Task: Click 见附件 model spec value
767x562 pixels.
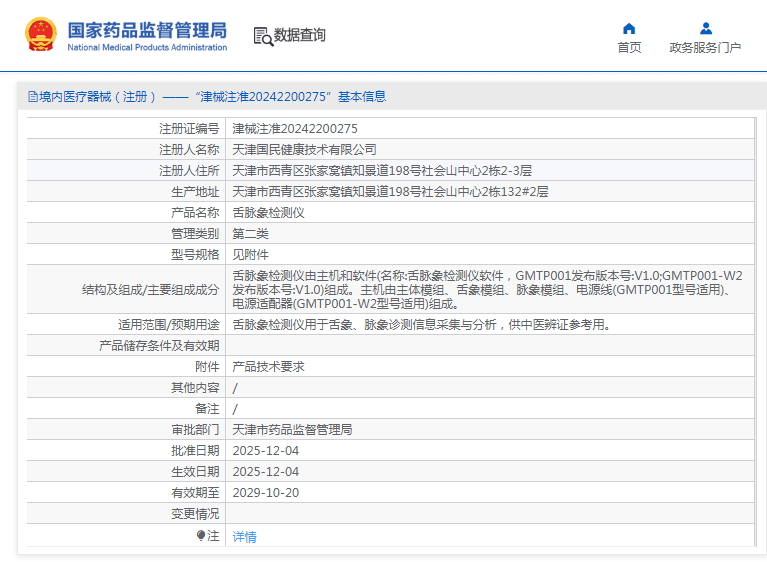Action: click(250, 255)
